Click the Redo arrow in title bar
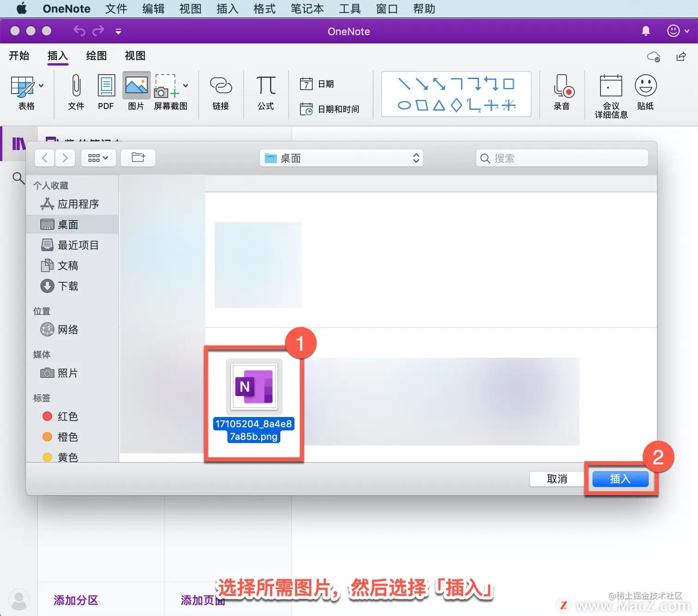 98,31
